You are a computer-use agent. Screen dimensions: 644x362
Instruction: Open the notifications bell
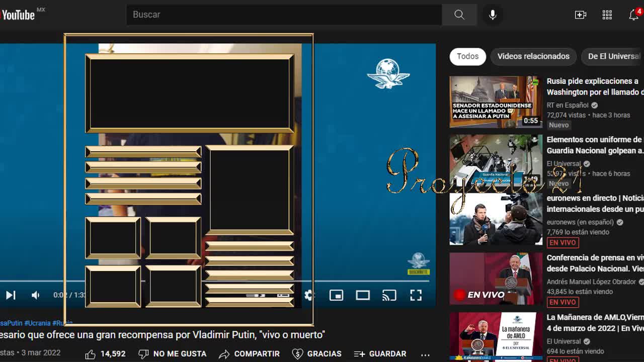pos(634,15)
